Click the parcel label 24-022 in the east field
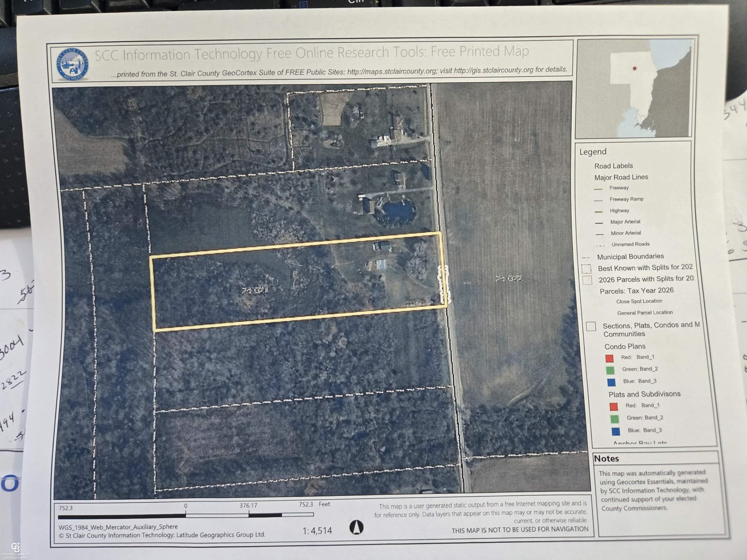Screen dimensions: 747x560 pyautogui.click(x=509, y=279)
